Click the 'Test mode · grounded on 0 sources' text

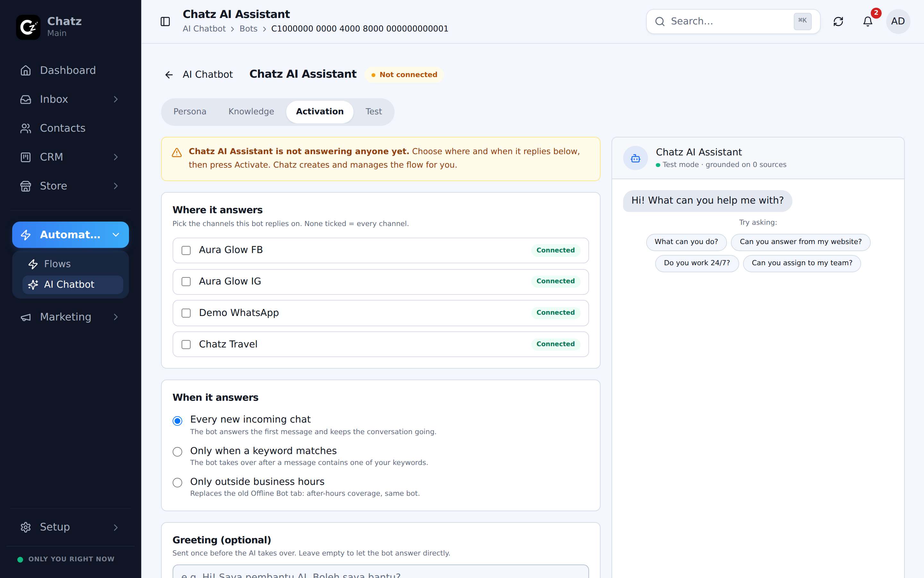pyautogui.click(x=724, y=165)
